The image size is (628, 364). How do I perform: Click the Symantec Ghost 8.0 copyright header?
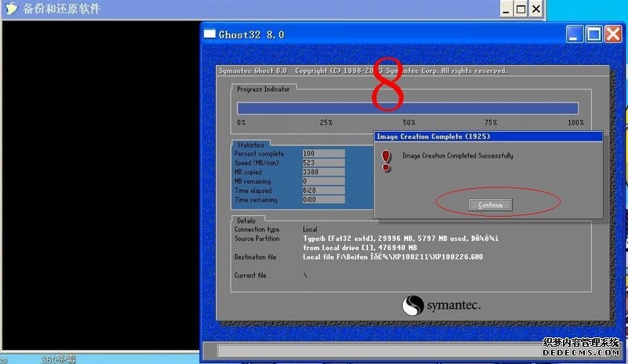click(363, 71)
